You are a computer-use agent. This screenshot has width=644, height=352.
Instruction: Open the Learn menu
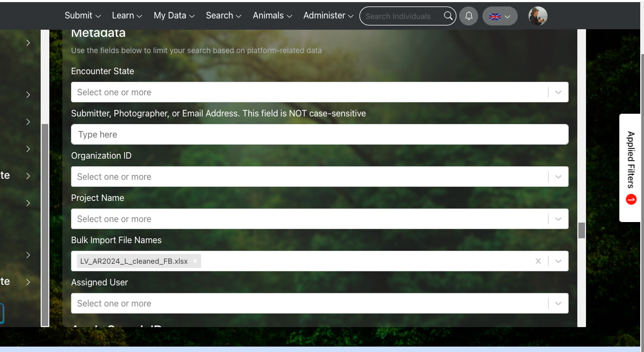click(127, 16)
